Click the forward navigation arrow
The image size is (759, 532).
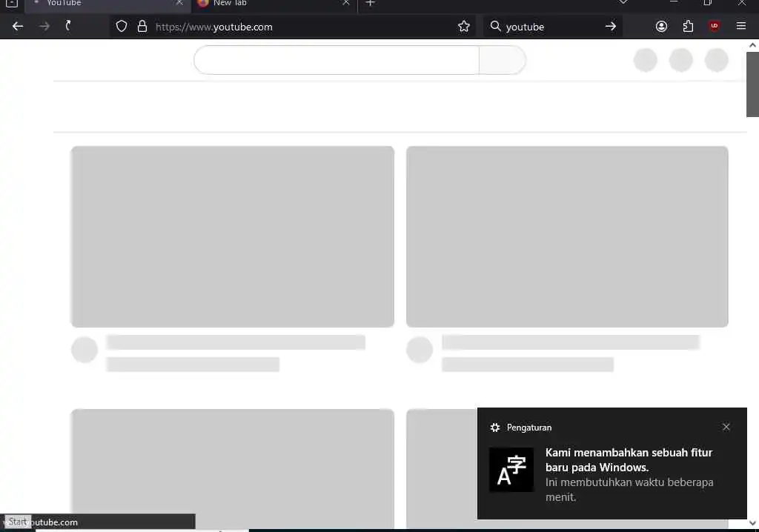pyautogui.click(x=44, y=26)
